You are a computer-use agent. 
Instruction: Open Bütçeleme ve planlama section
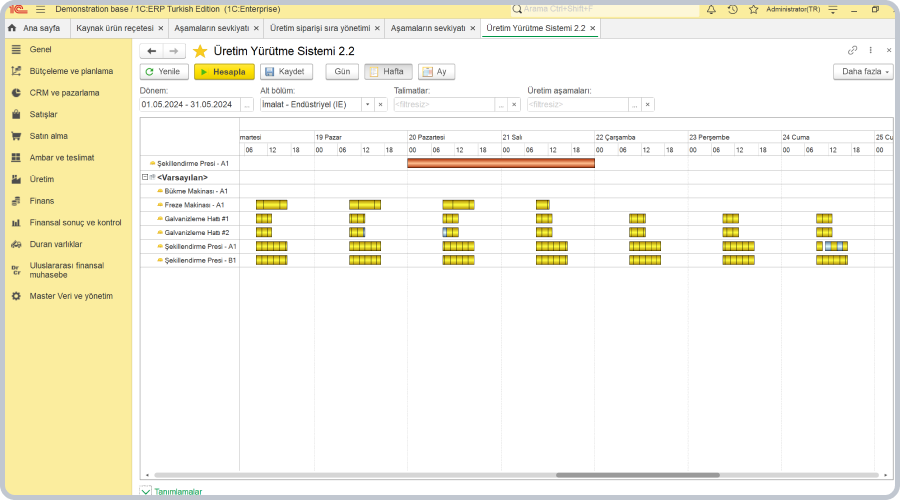pyautogui.click(x=71, y=71)
